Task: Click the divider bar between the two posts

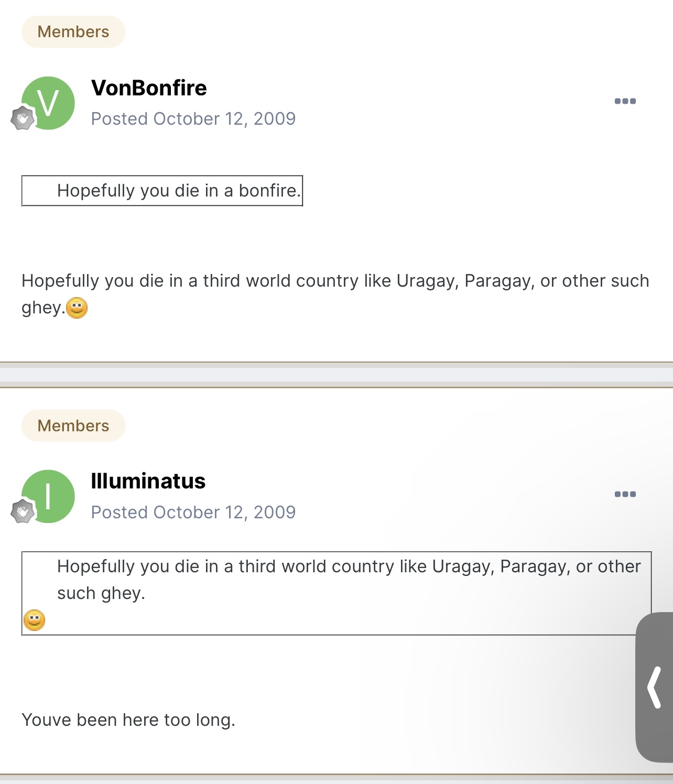Action: [x=336, y=375]
